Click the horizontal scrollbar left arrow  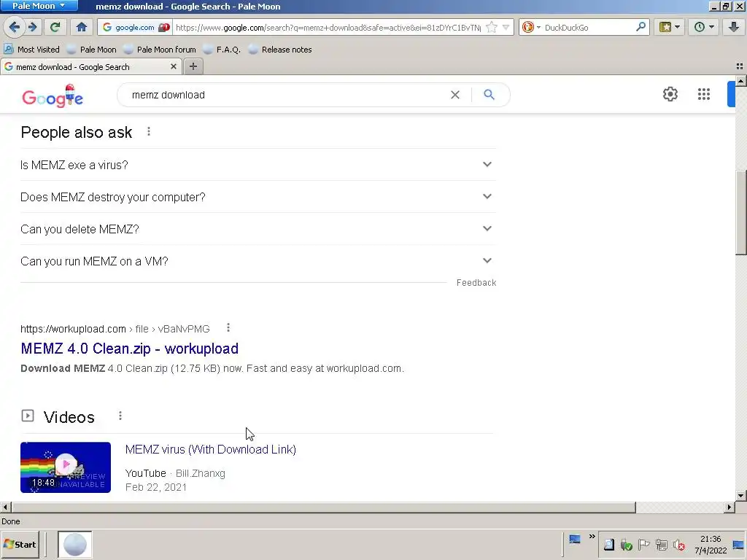(x=5, y=507)
